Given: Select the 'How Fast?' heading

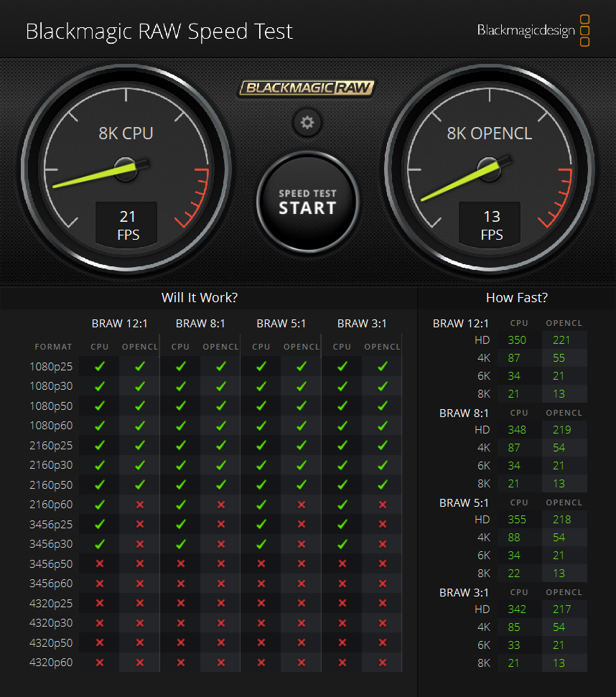Looking at the screenshot, I should tap(517, 297).
